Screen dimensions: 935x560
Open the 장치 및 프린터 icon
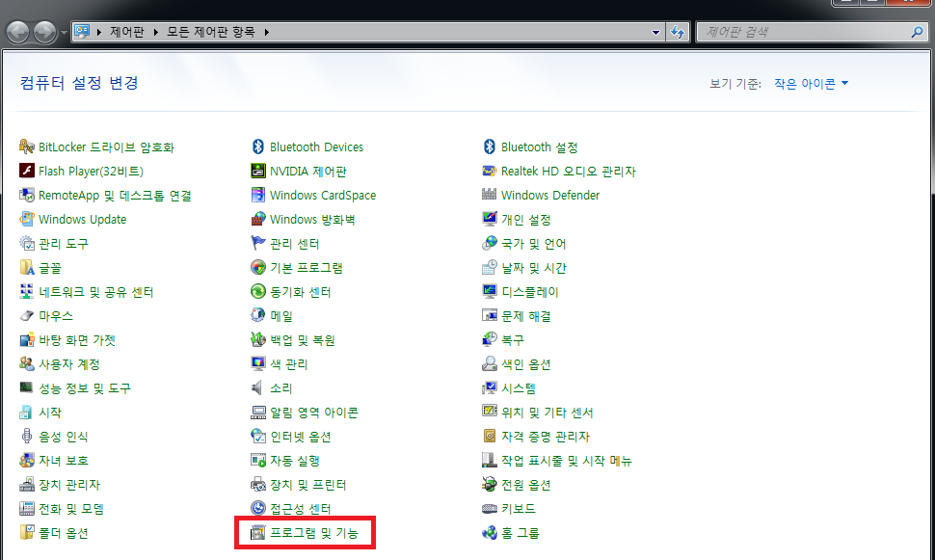[x=257, y=484]
